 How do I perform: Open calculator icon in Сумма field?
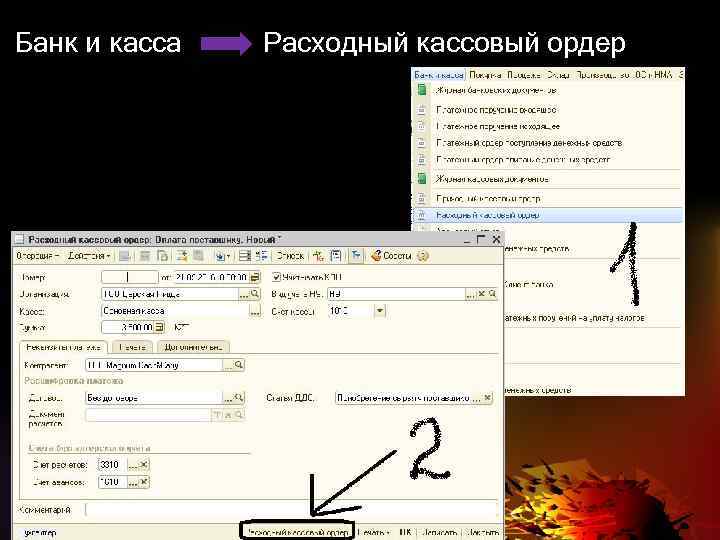pyautogui.click(x=159, y=327)
